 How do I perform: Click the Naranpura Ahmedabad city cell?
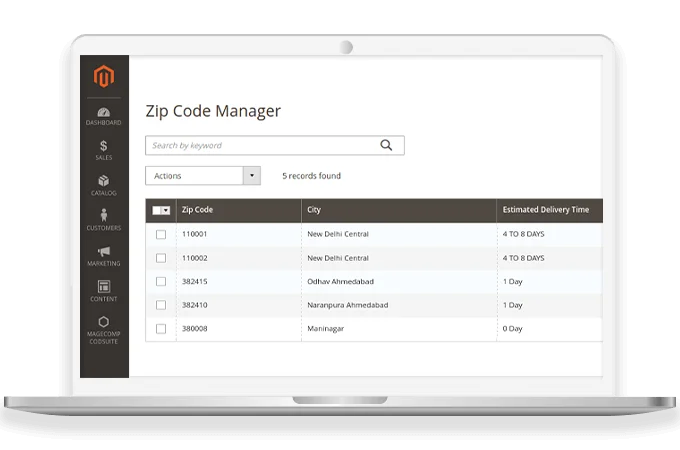tap(347, 305)
